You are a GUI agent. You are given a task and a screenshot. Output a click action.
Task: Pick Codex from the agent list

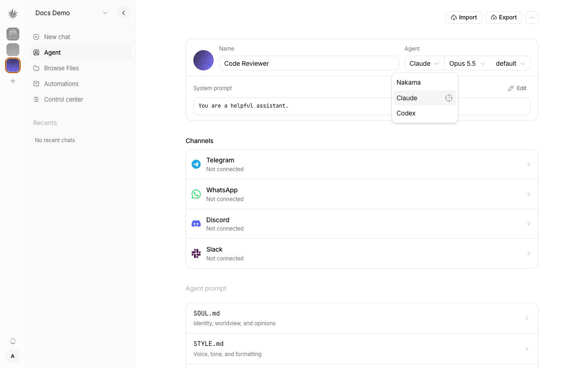tap(425, 113)
